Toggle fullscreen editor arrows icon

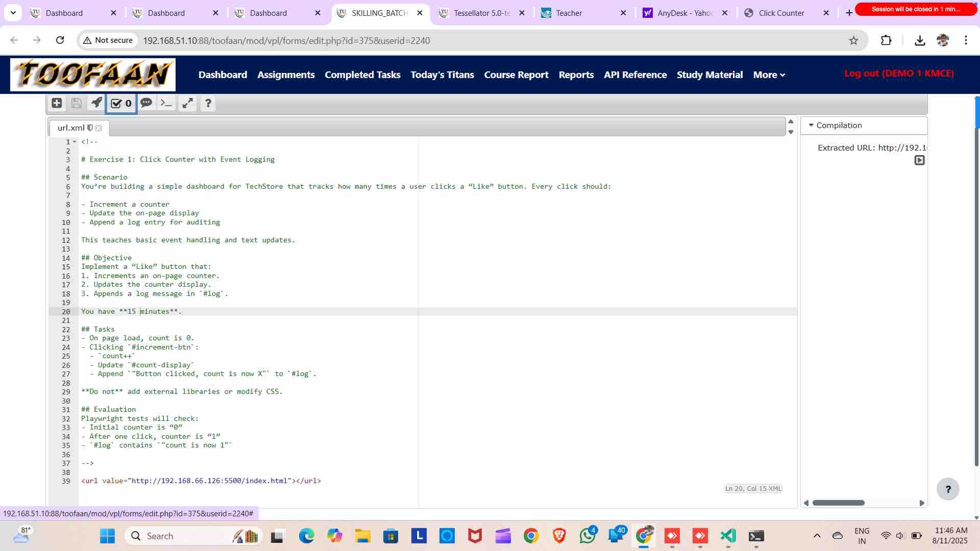[x=187, y=103]
